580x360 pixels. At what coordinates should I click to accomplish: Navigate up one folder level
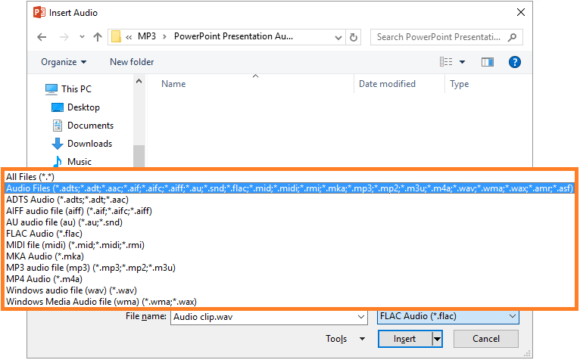(x=98, y=37)
